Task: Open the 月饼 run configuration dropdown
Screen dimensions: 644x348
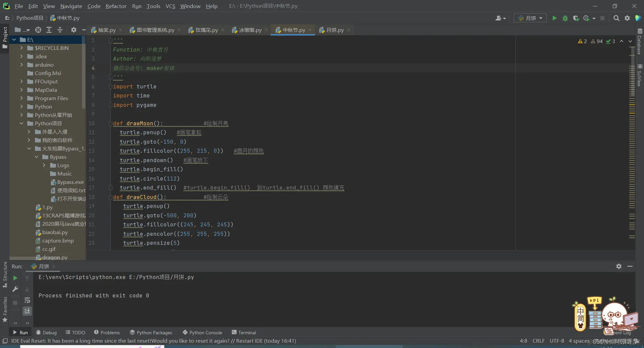Action: click(530, 18)
